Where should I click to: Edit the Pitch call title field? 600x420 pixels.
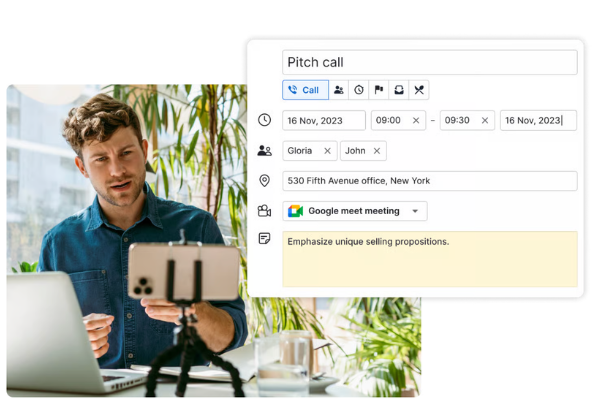pyautogui.click(x=430, y=62)
